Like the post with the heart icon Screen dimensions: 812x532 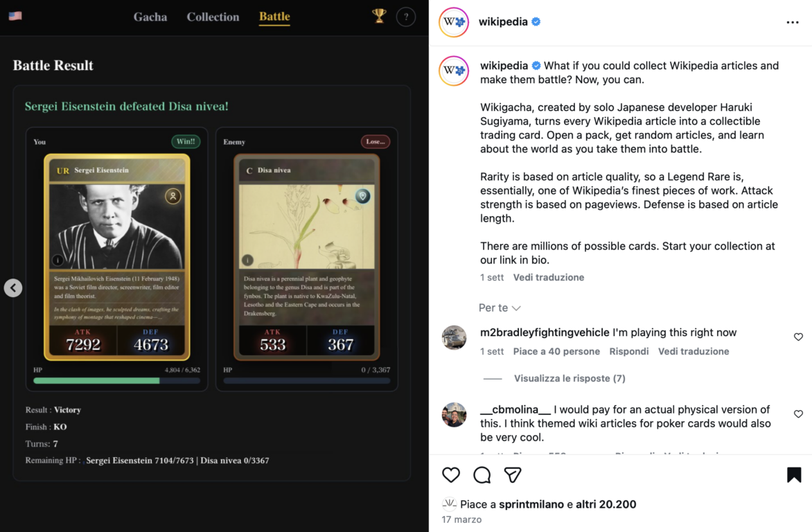pyautogui.click(x=451, y=475)
